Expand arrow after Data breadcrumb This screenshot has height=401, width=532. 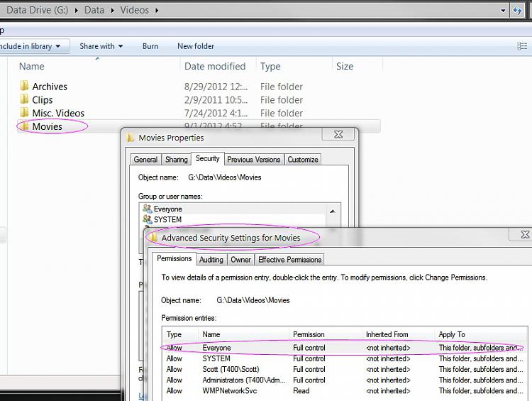point(112,11)
